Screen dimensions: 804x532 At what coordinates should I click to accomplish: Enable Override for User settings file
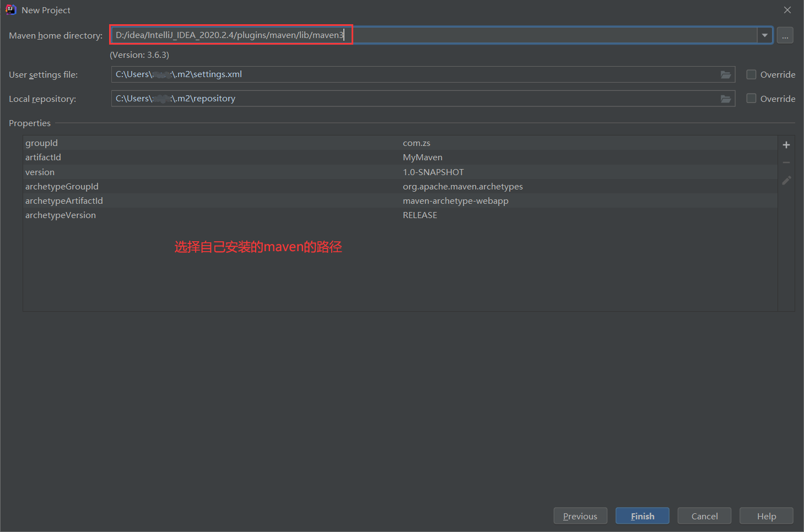pyautogui.click(x=751, y=74)
